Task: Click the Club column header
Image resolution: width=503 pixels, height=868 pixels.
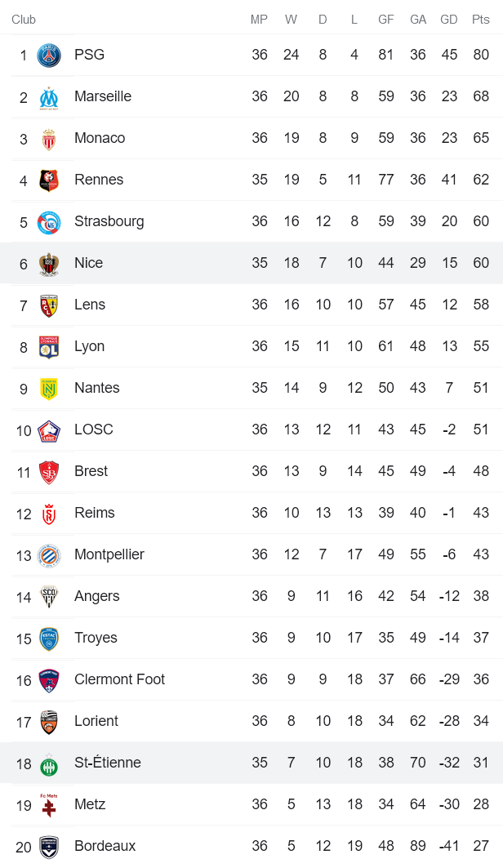Action: pos(24,20)
